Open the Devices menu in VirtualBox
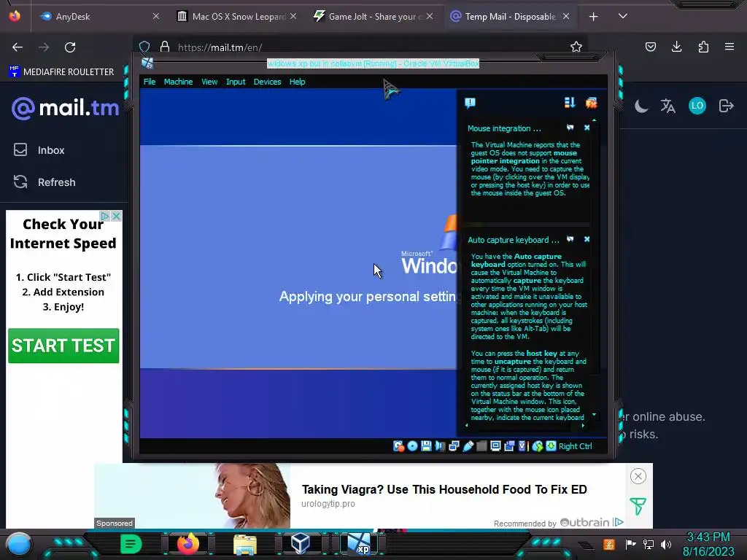 (x=267, y=82)
